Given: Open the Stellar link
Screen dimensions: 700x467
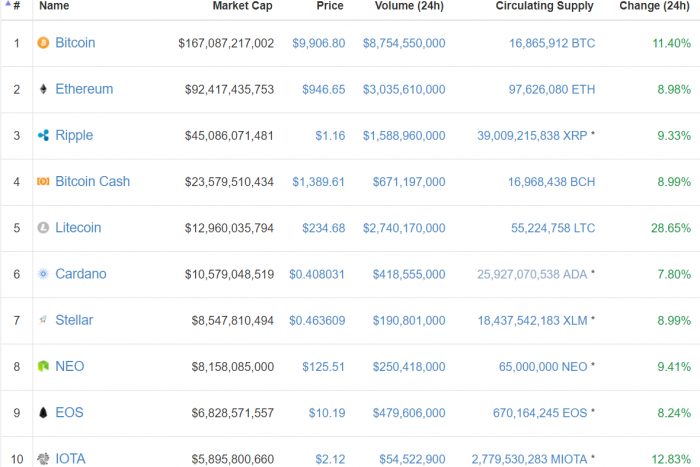Looking at the screenshot, I should click(x=74, y=320).
